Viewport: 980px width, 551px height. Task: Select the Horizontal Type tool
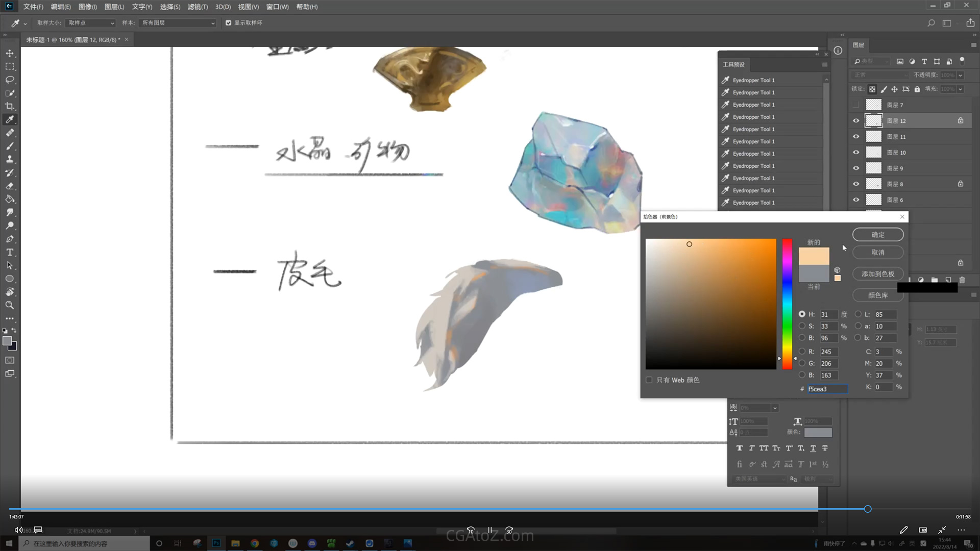point(10,252)
